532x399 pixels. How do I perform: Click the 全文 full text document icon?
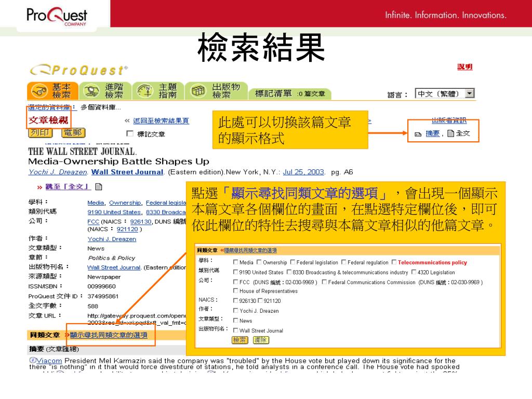click(450, 134)
